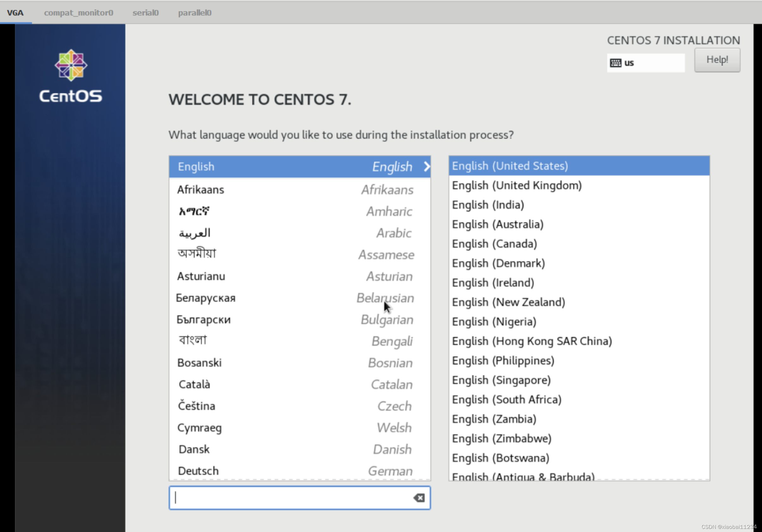Select Bosanski in the language list
Viewport: 762px width, 532px height.
(299, 363)
